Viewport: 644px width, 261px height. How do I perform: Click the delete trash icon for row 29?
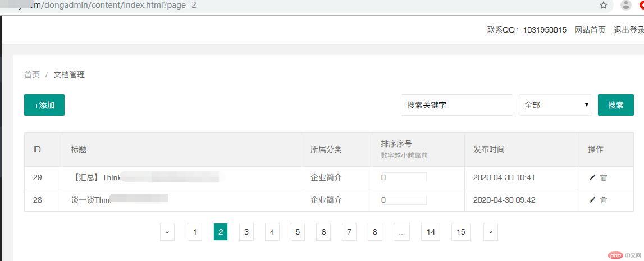604,177
